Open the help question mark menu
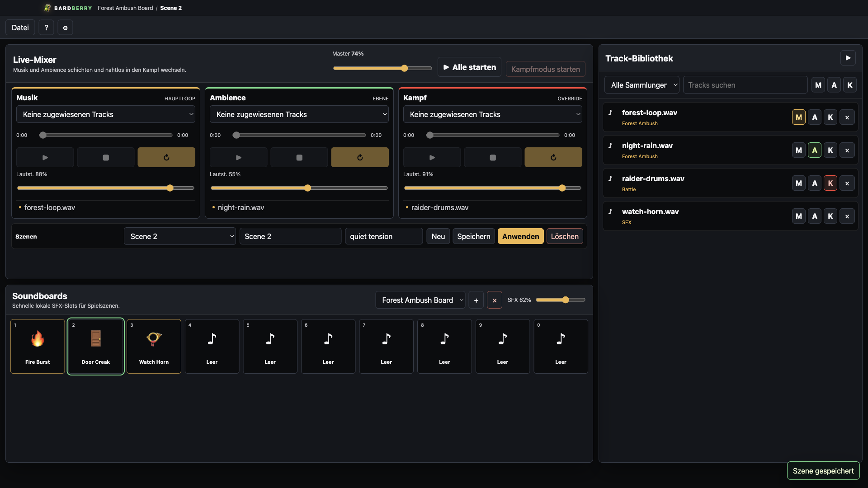This screenshot has width=868, height=488. click(x=46, y=28)
